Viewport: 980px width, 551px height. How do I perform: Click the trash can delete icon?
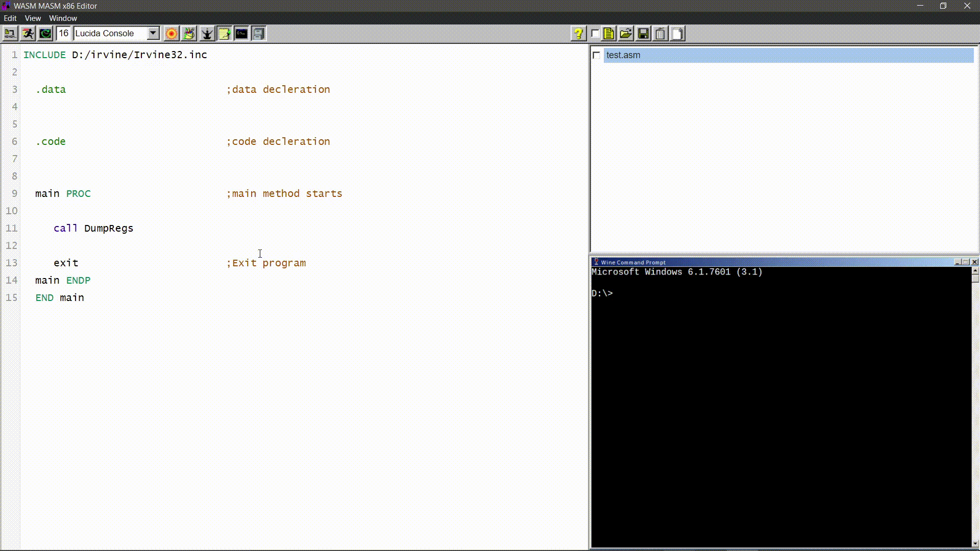pos(660,34)
